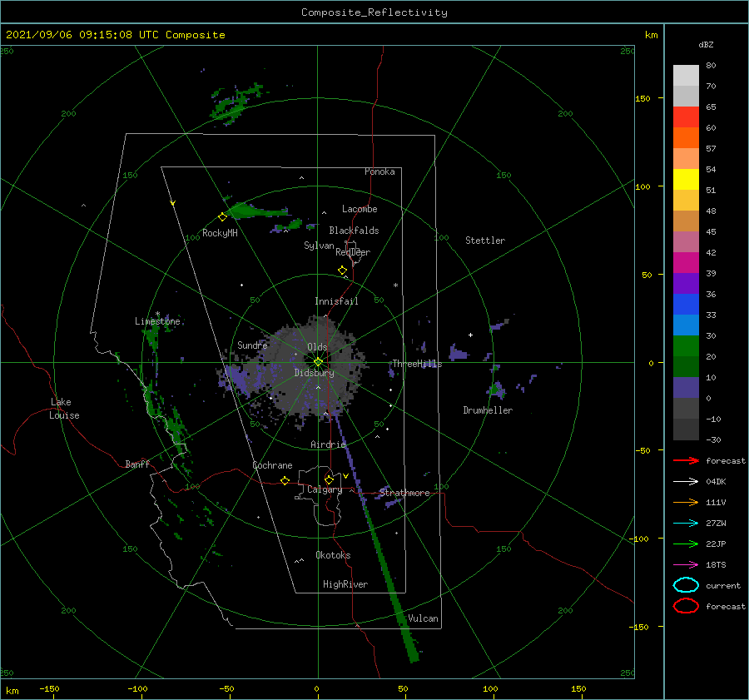Pick the bright green 30 dBZ swatch
The height and width of the screenshot is (700, 749).
tap(686, 346)
